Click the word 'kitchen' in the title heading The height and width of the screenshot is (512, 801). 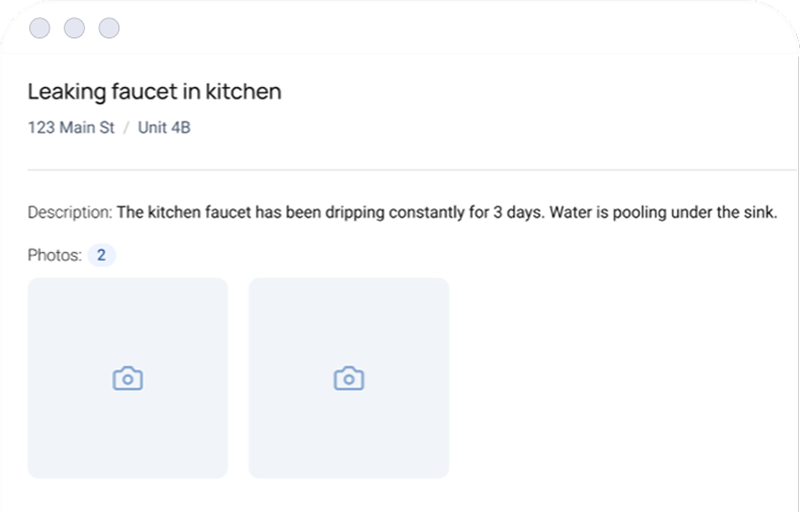pos(247,92)
